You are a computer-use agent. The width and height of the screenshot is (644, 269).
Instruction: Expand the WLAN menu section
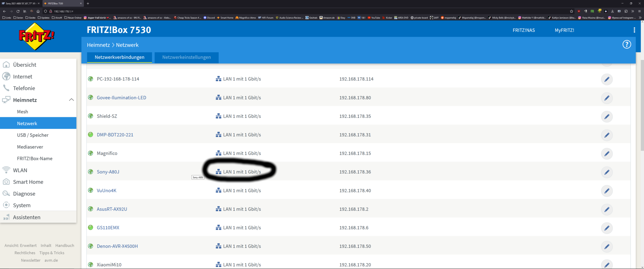(x=20, y=170)
